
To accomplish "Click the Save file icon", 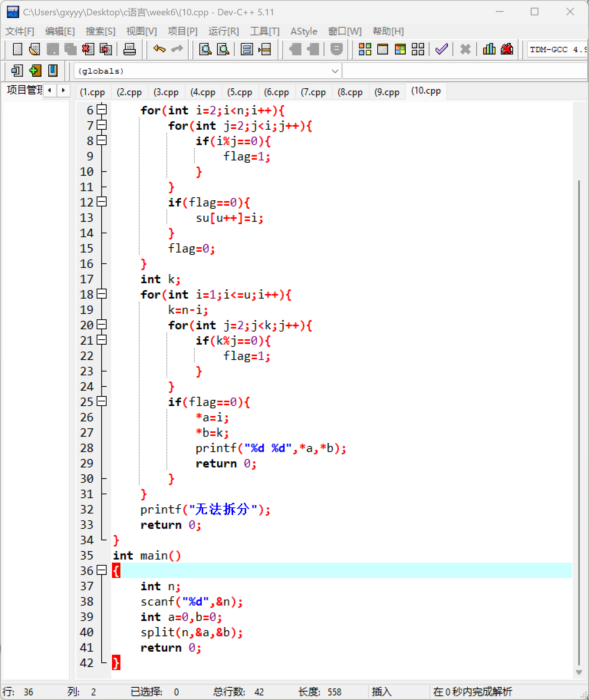I will [53, 49].
